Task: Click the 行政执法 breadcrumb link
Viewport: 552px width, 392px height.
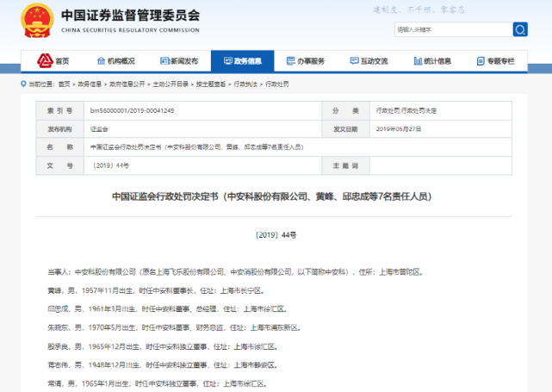Action: (x=248, y=84)
